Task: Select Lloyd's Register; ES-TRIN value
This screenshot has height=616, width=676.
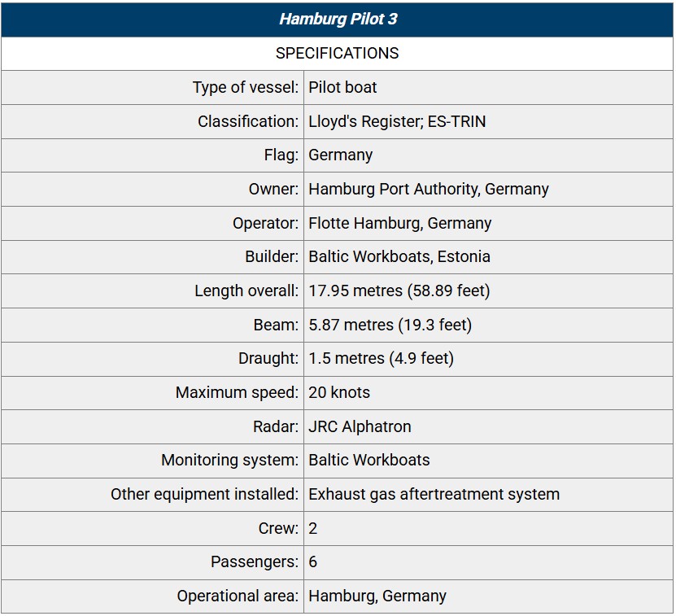Action: (x=397, y=121)
